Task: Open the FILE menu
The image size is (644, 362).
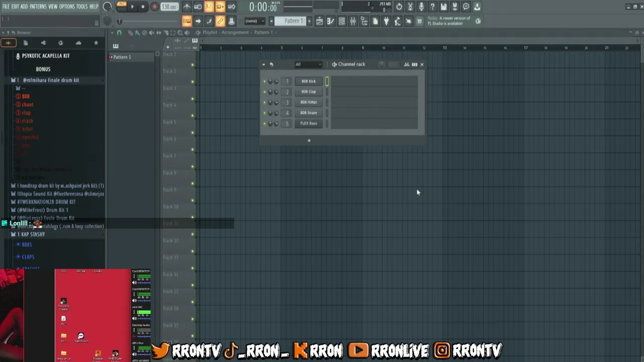Action: [x=6, y=7]
